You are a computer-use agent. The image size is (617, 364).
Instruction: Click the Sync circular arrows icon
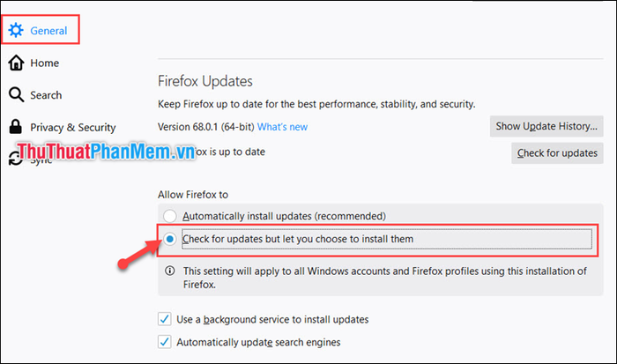coord(15,159)
